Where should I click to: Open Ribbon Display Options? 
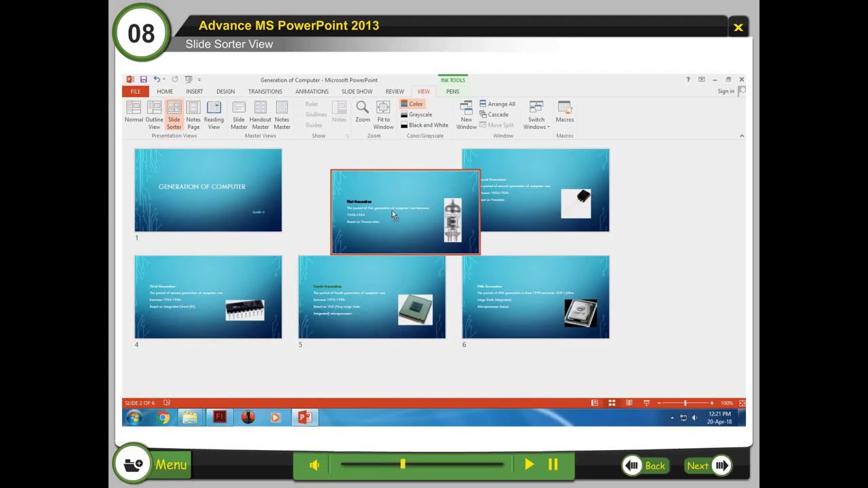701,79
